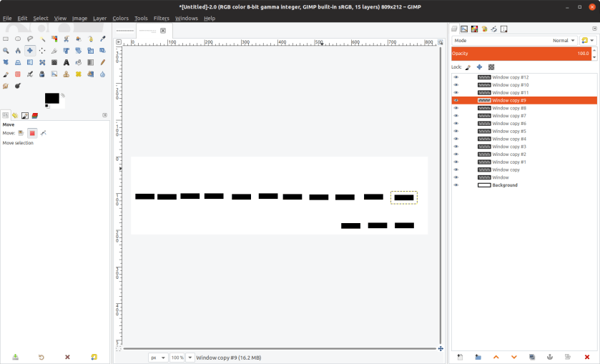Open the px unit dropdown in status bar

point(158,358)
